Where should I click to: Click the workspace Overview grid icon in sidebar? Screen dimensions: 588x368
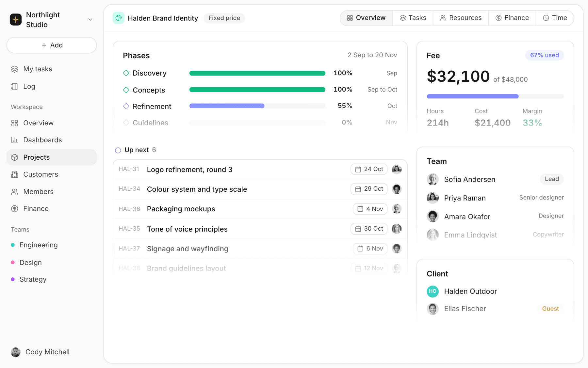click(x=14, y=123)
